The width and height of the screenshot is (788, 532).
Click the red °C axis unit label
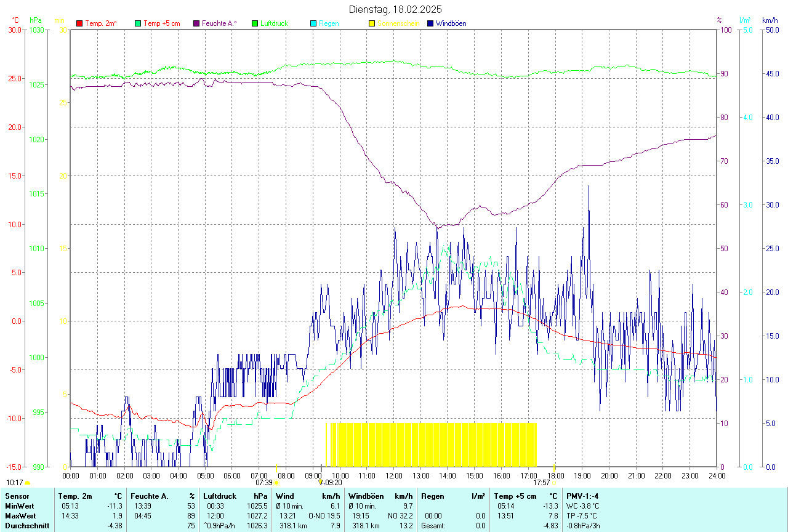coord(15,20)
